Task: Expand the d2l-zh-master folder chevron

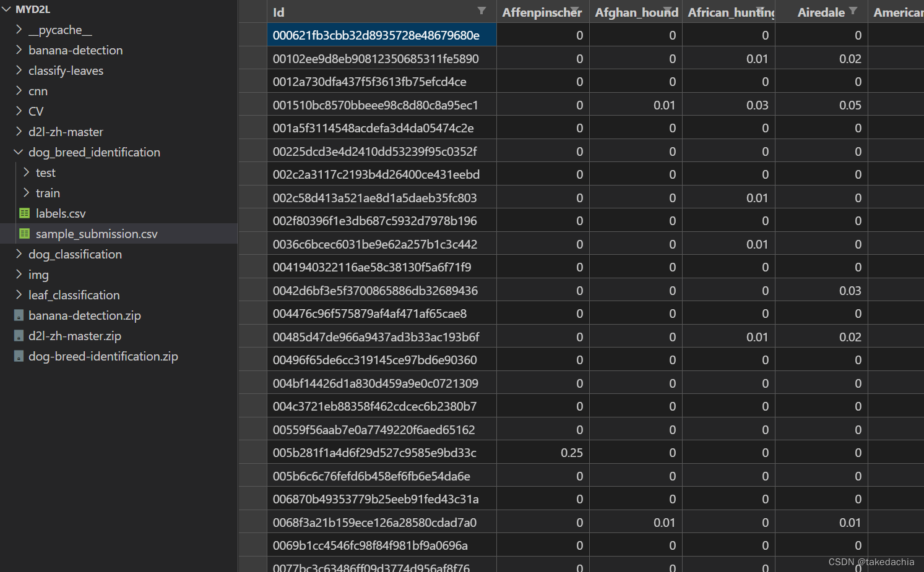Action: (x=19, y=132)
